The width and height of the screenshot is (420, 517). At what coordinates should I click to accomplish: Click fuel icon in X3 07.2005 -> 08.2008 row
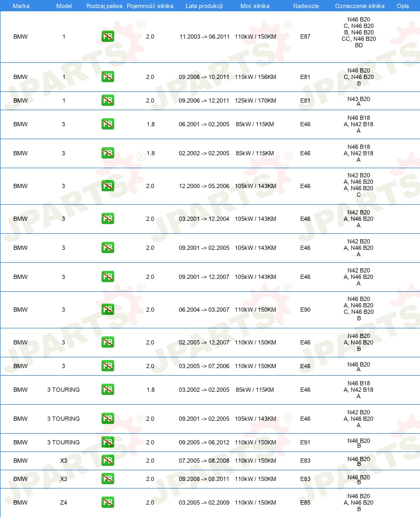click(108, 460)
